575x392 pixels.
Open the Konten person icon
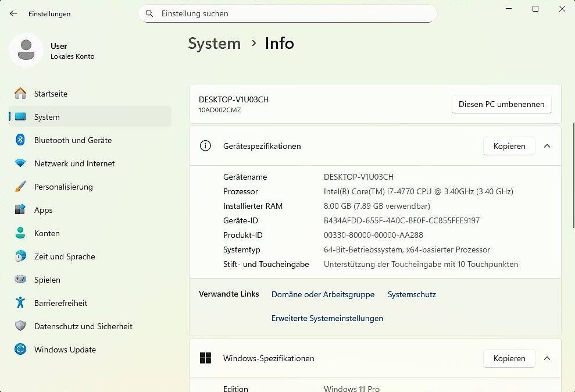(x=20, y=233)
